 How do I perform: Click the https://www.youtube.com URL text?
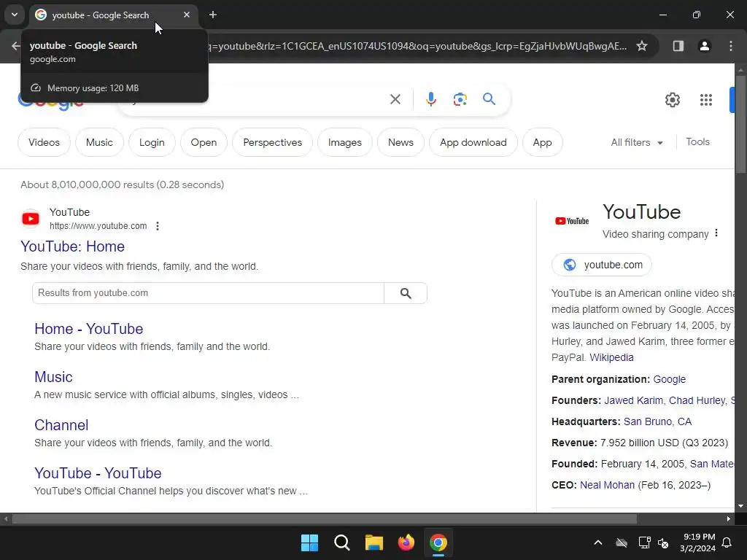98,226
